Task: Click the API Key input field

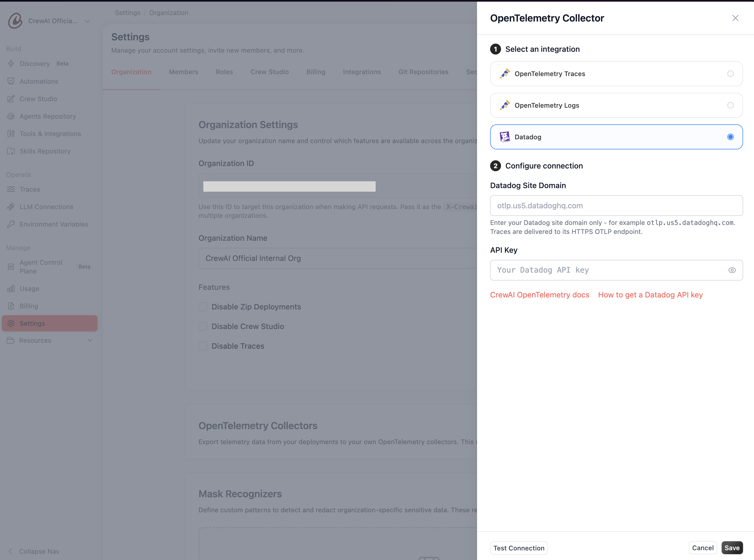Action: [616, 270]
